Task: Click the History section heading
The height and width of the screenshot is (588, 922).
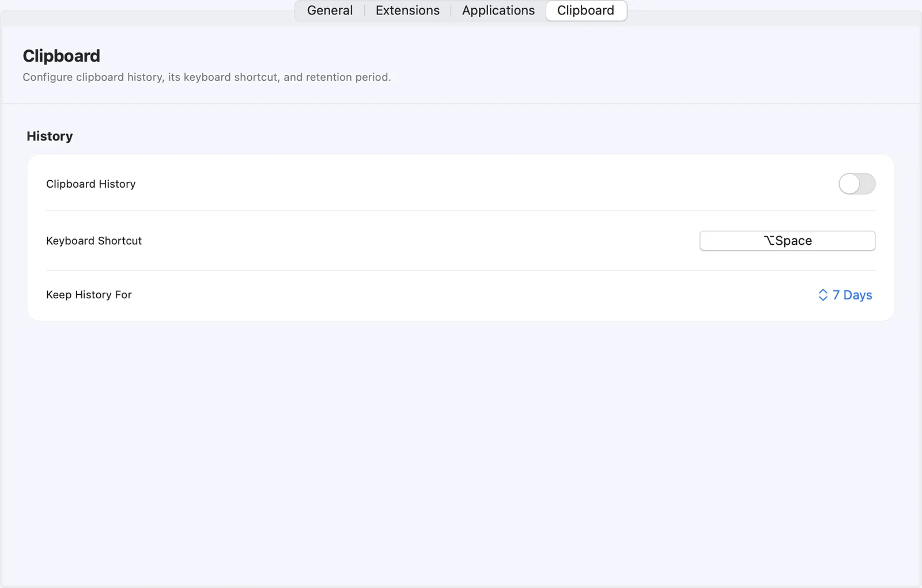Action: pos(50,136)
